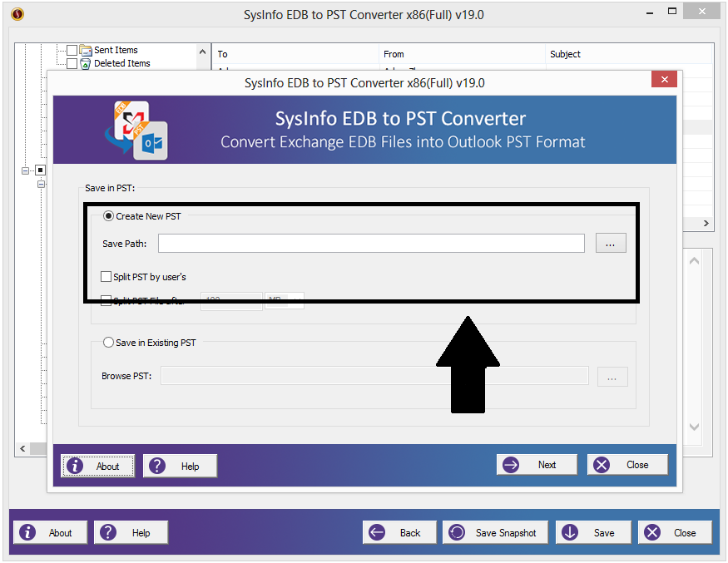Click the circular icon on Save Snapshot
This screenshot has height=563, width=728.
coord(457,532)
